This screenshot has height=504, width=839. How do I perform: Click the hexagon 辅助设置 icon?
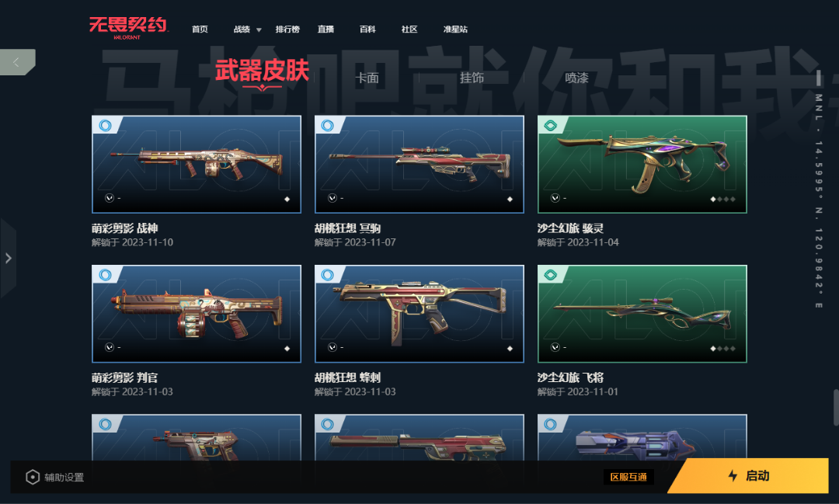click(x=33, y=477)
